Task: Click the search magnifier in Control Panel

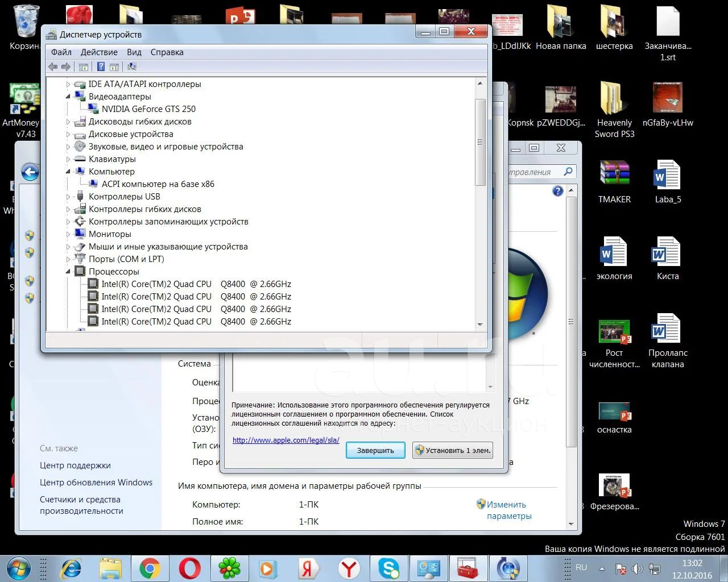Action: tap(568, 172)
